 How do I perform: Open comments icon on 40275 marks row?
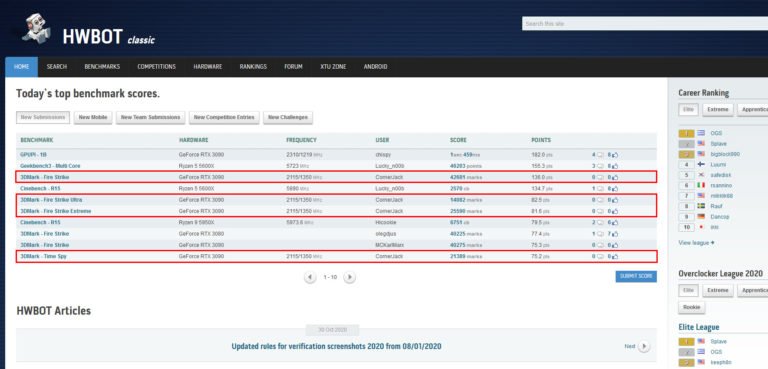pyautogui.click(x=600, y=245)
